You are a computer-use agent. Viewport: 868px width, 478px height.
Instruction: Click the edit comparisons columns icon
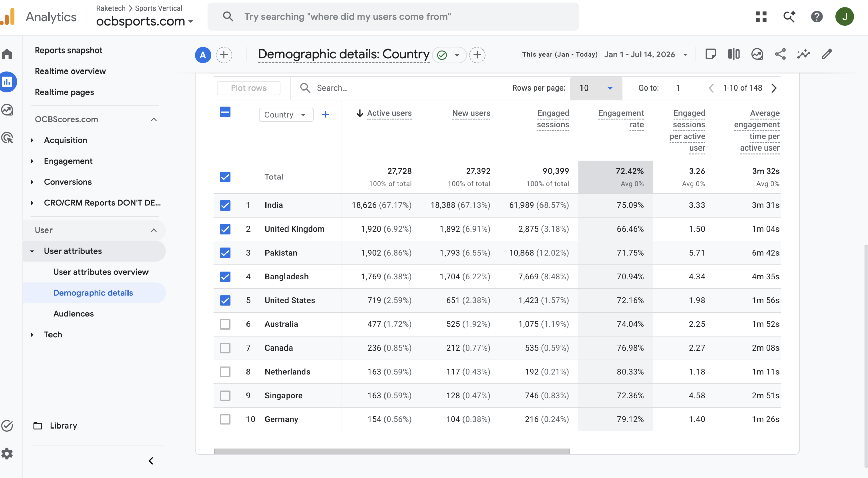[734, 54]
